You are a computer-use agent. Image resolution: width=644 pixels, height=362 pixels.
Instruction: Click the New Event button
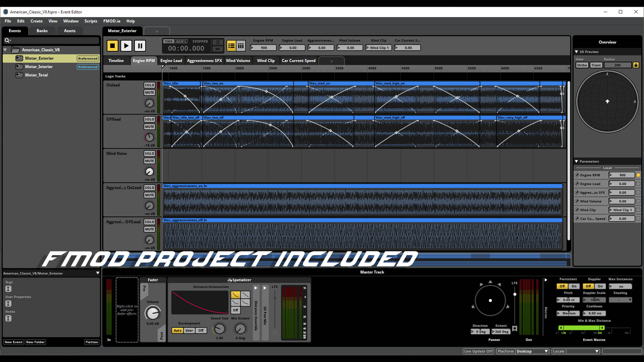(x=13, y=342)
